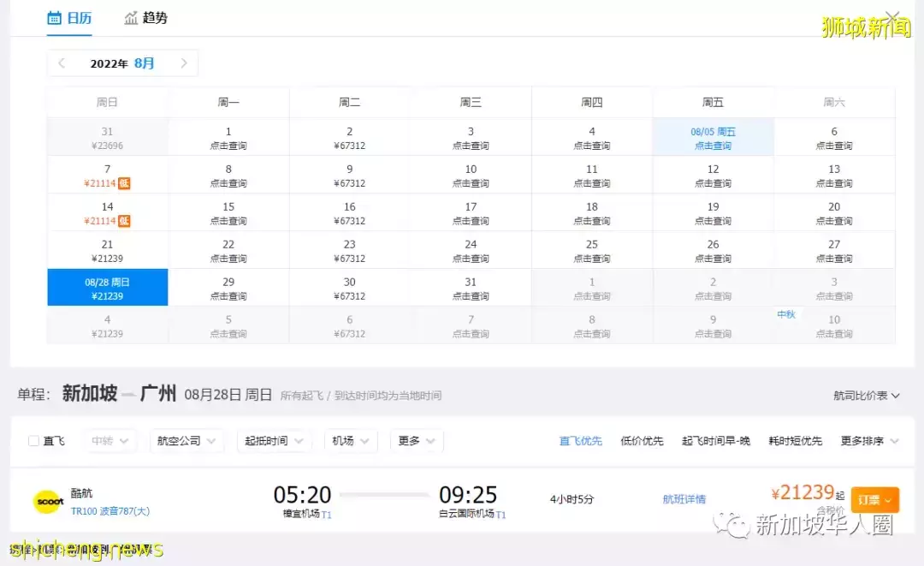Click the right arrow to view September 2022

coord(185,63)
